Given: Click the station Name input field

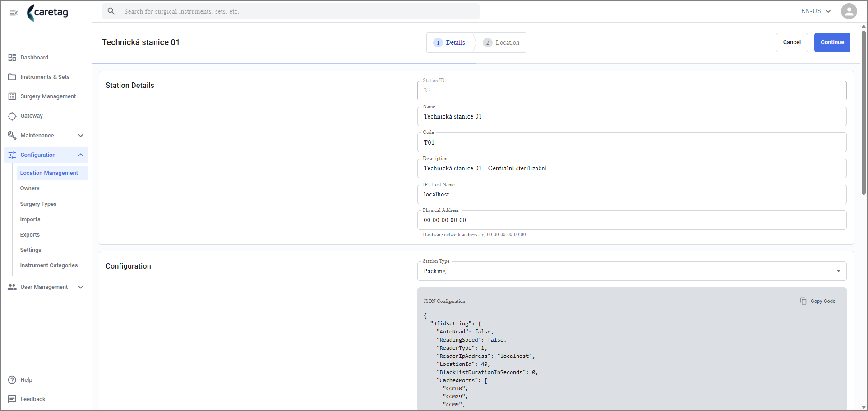Looking at the screenshot, I should tap(632, 117).
